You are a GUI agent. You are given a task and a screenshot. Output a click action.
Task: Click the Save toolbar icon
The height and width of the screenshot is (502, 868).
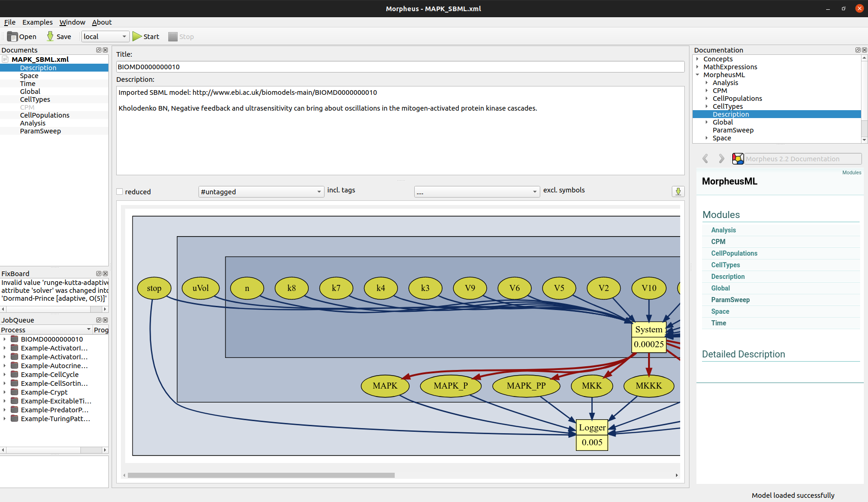click(50, 36)
